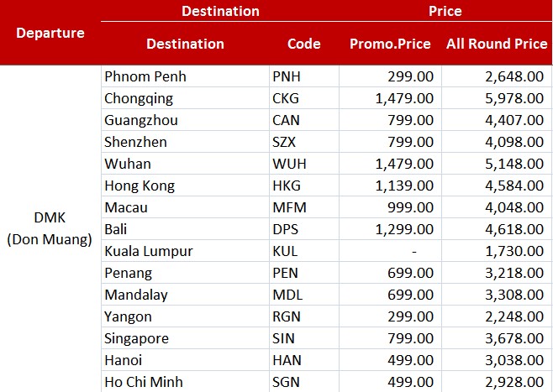Click the PEN code cell
The width and height of the screenshot is (553, 392).
coord(304,273)
